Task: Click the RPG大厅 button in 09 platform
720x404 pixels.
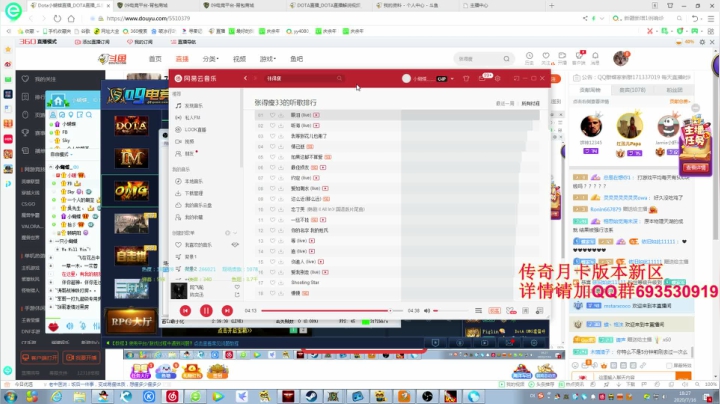Action: tap(131, 321)
